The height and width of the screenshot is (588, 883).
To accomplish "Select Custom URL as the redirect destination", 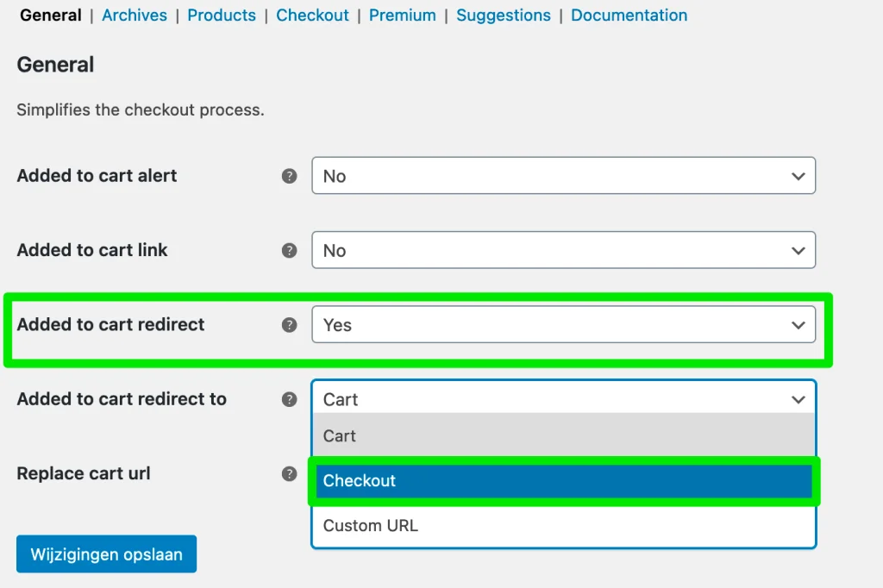I will point(563,525).
